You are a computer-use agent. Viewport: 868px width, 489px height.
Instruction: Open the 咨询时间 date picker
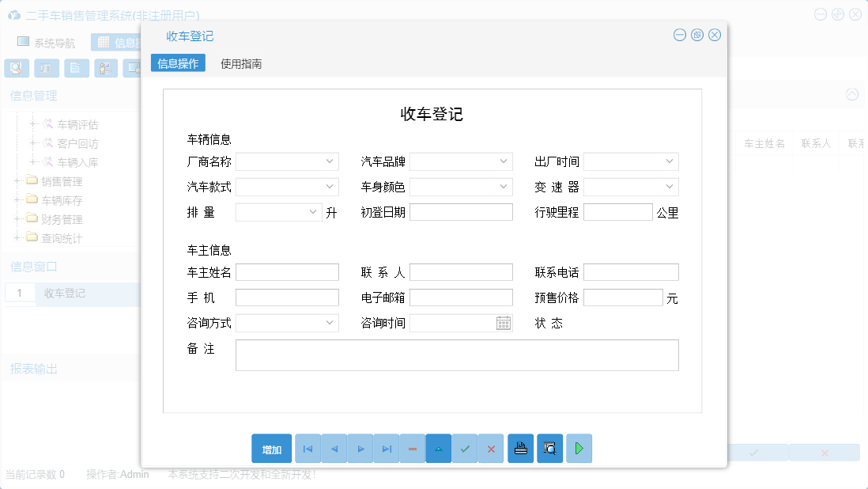(504, 323)
